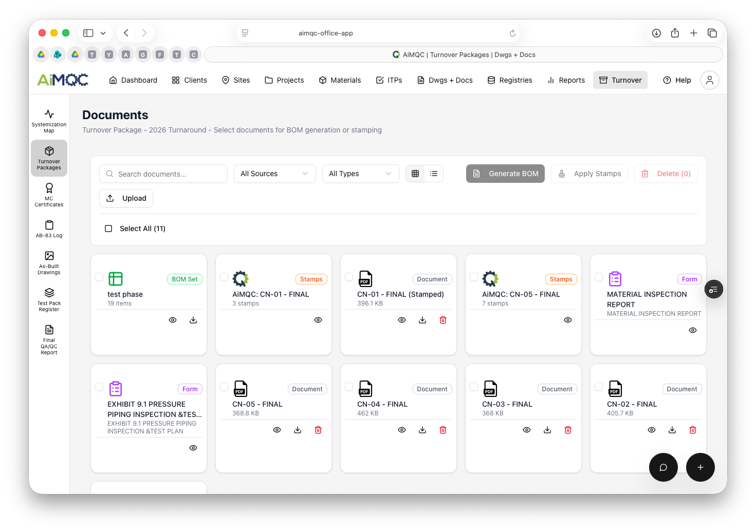Click the Generate BOM button

tap(505, 174)
